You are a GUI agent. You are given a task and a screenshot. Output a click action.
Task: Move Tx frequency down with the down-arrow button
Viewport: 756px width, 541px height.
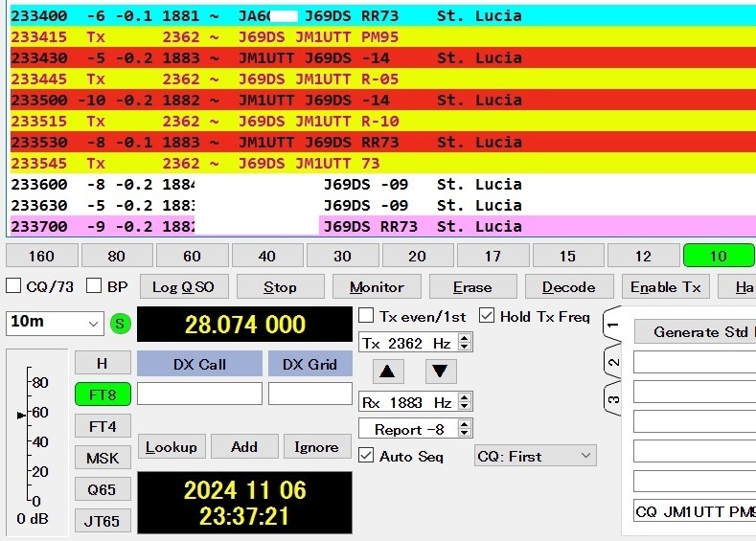coord(441,372)
